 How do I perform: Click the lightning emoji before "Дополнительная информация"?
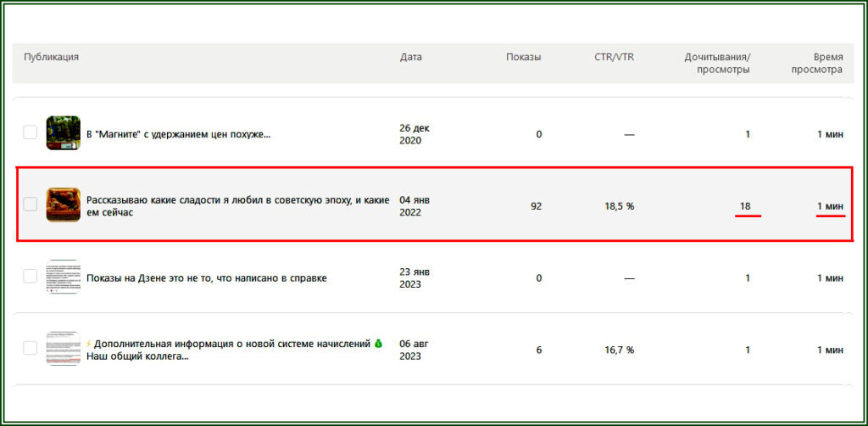coord(88,344)
